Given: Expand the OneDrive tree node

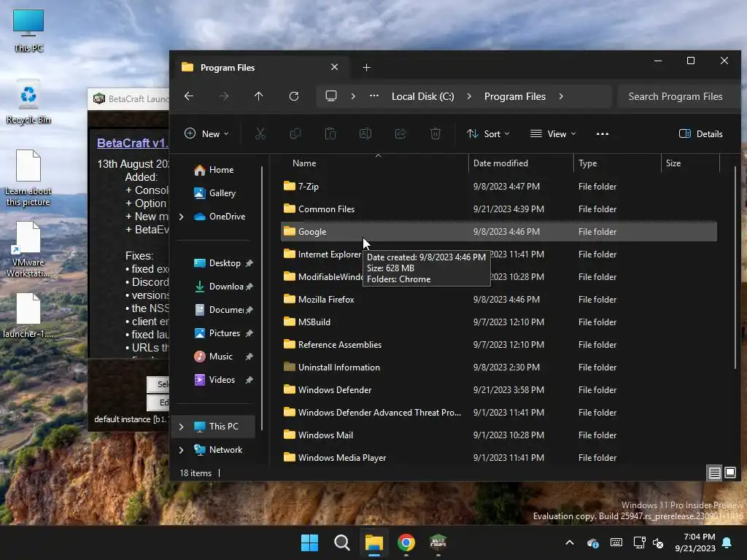Looking at the screenshot, I should [x=182, y=217].
